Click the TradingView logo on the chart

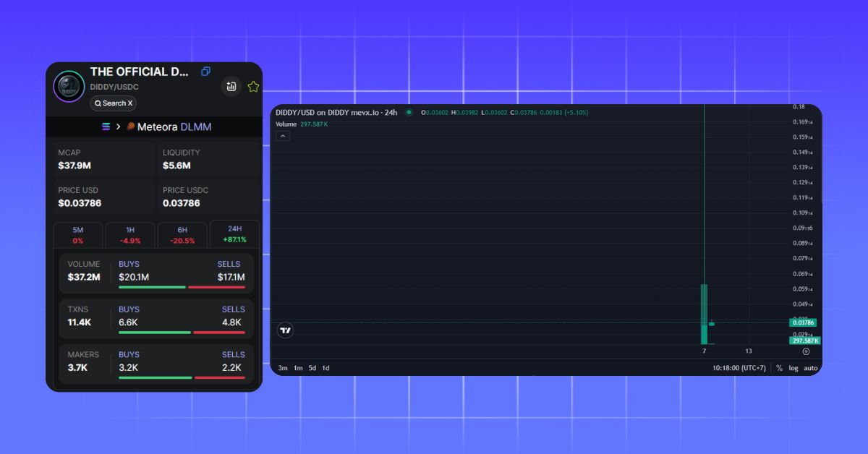point(286,330)
